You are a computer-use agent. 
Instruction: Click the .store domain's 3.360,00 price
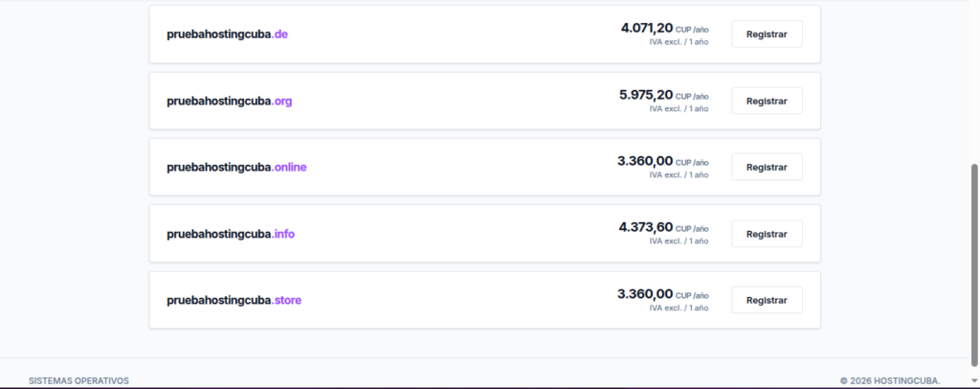(645, 294)
